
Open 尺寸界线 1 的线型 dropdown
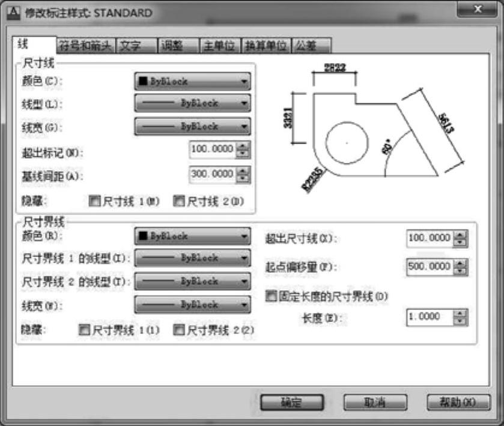[193, 258]
